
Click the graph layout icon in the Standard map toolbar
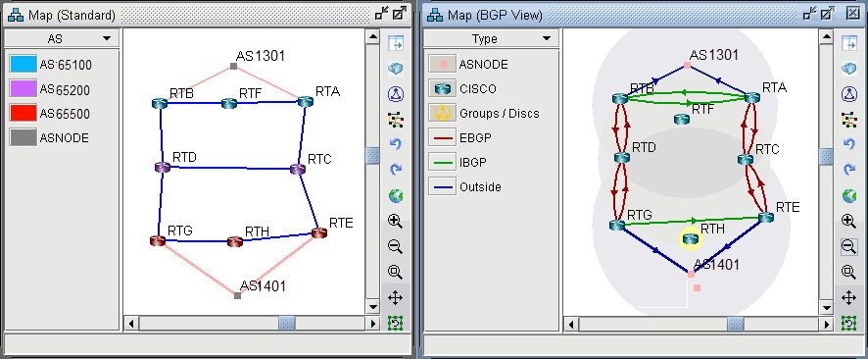(x=395, y=119)
